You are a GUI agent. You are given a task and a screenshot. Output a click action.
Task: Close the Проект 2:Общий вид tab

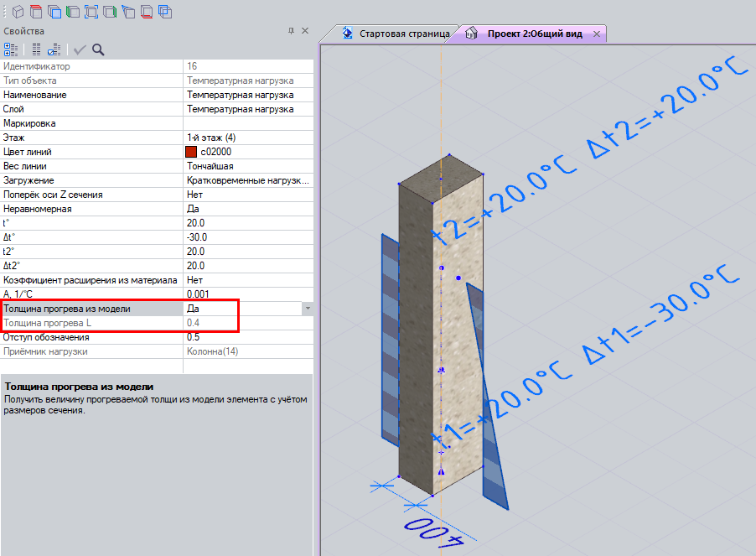[596, 34]
